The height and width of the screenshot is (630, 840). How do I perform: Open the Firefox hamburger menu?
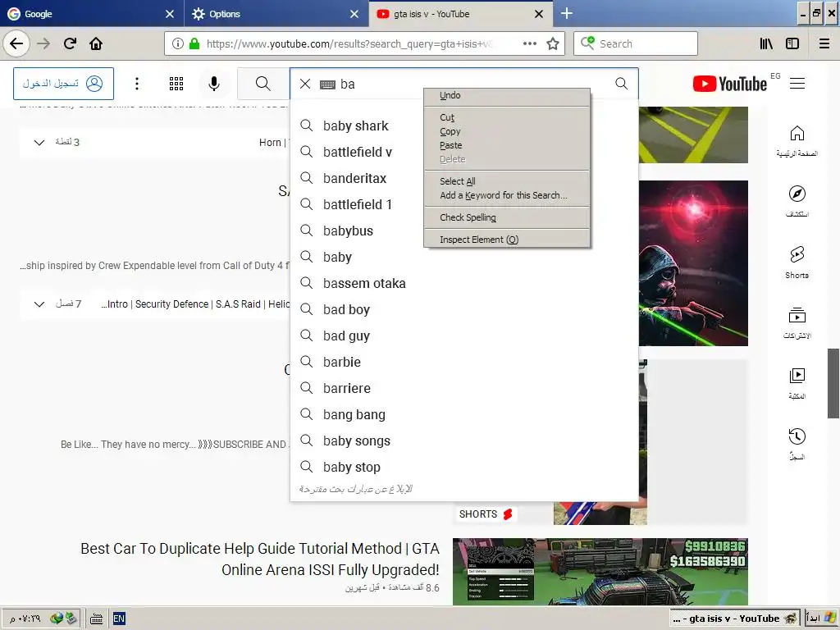(x=824, y=43)
